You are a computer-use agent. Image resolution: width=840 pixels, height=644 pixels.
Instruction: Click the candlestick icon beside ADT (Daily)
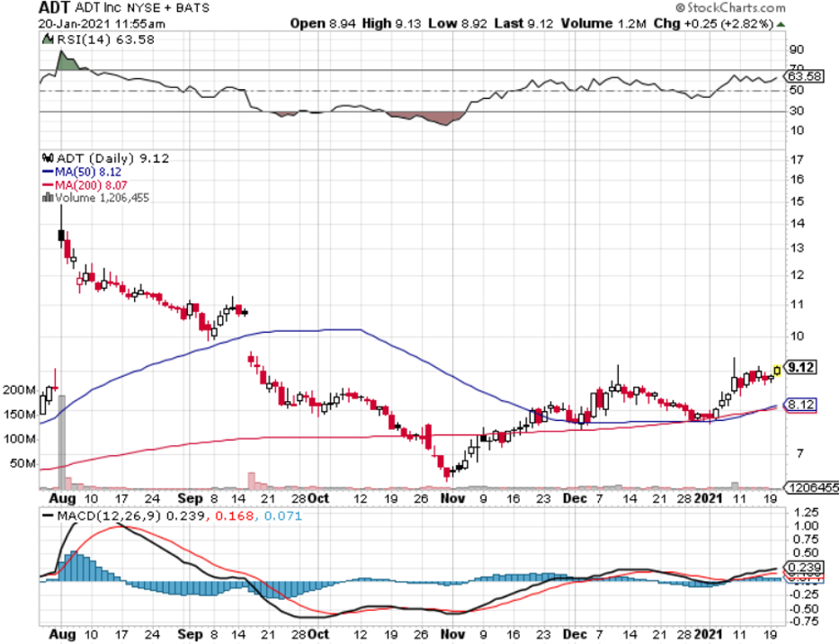tap(47, 157)
